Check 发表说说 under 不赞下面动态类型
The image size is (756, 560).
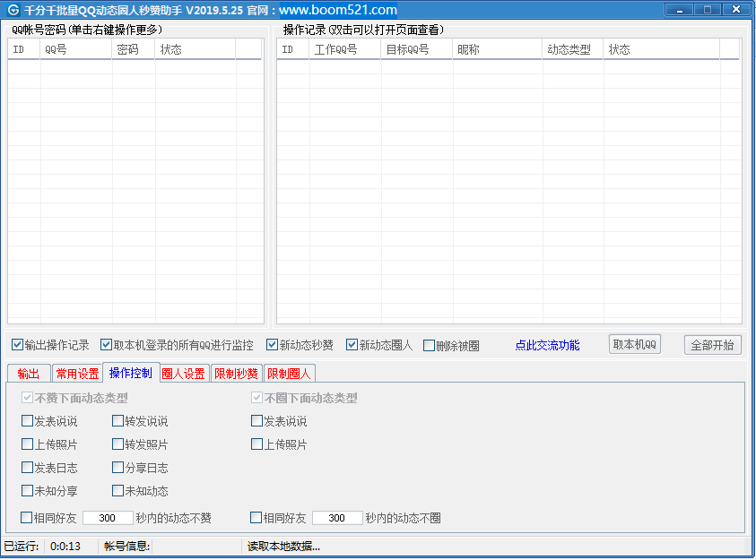click(x=27, y=421)
